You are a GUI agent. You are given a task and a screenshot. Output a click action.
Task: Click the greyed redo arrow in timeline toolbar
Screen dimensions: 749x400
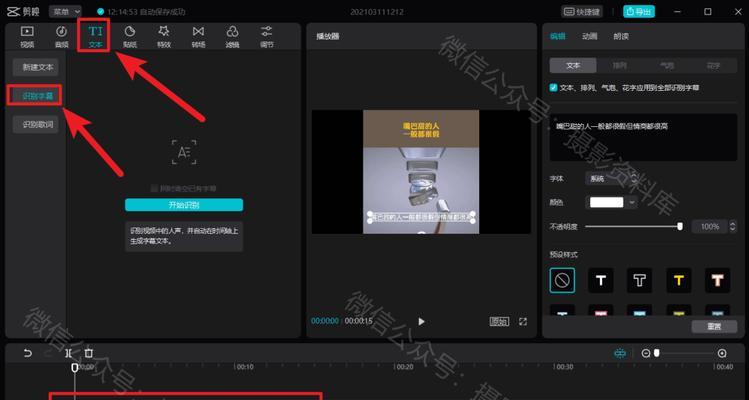point(48,353)
